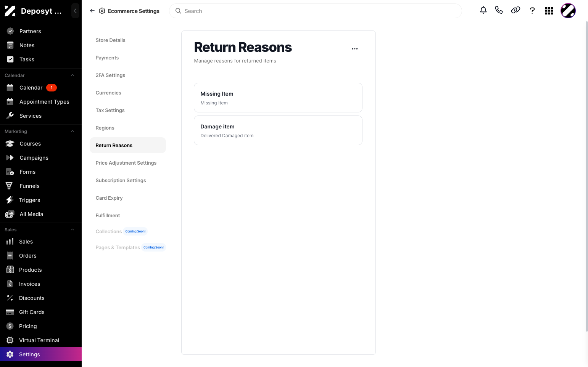This screenshot has height=367, width=588.
Task: Collapse the Sales sidebar section
Action: (x=72, y=230)
